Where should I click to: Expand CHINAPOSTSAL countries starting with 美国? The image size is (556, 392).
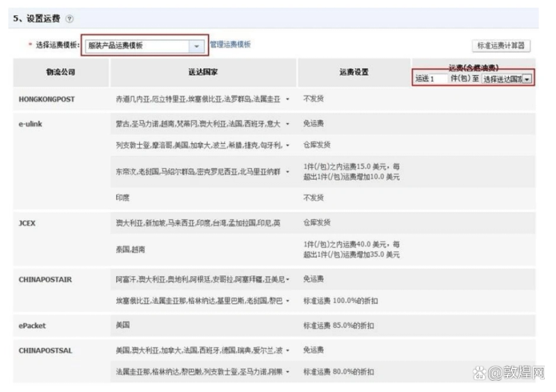tap(288, 350)
